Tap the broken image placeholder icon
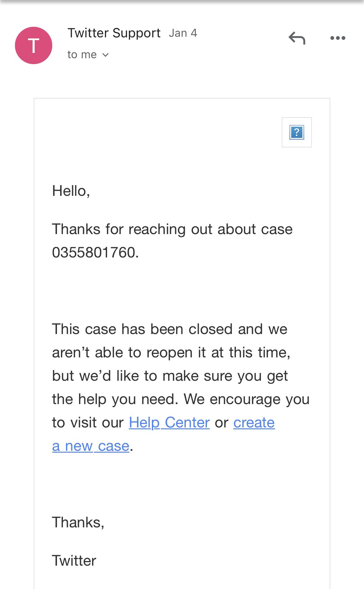 click(x=296, y=132)
